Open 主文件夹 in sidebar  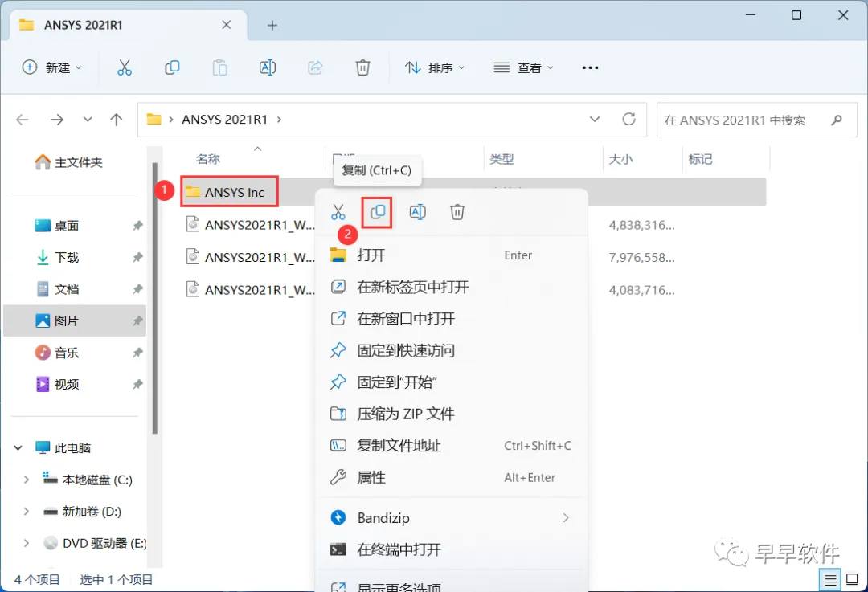coord(68,162)
